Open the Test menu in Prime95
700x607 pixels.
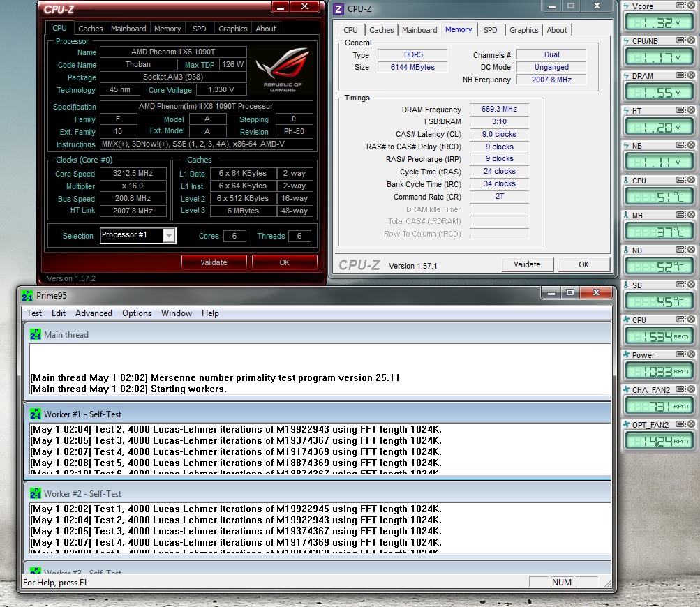coord(34,313)
